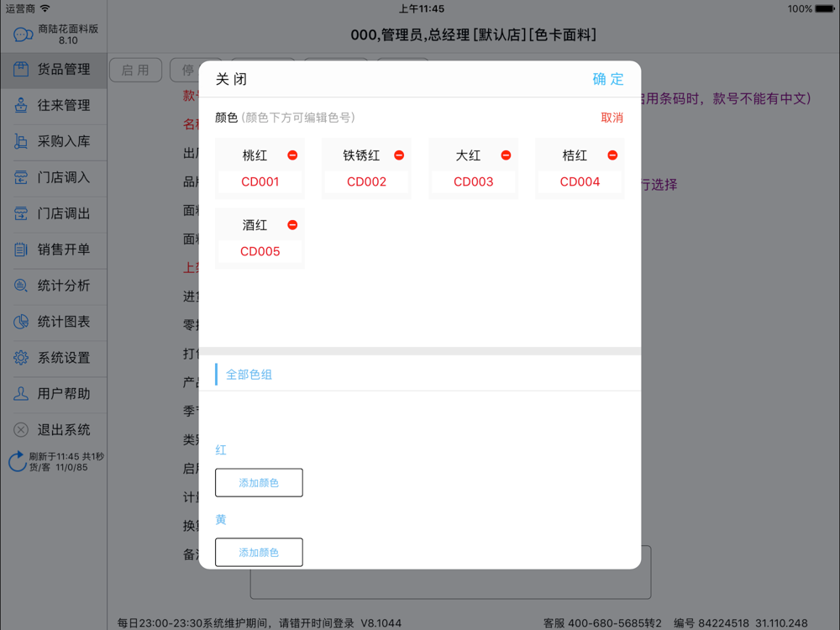Remove the 桃红 color with minus icon

click(292, 155)
